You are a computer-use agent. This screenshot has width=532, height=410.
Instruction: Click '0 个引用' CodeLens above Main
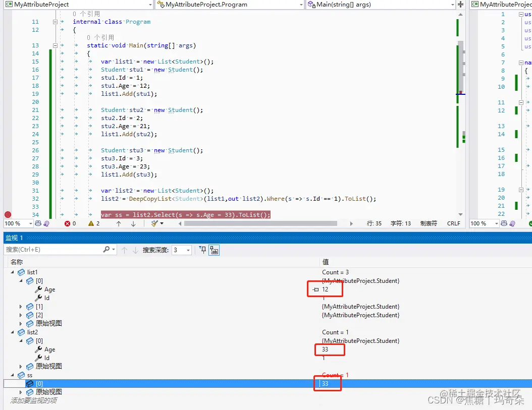100,37
